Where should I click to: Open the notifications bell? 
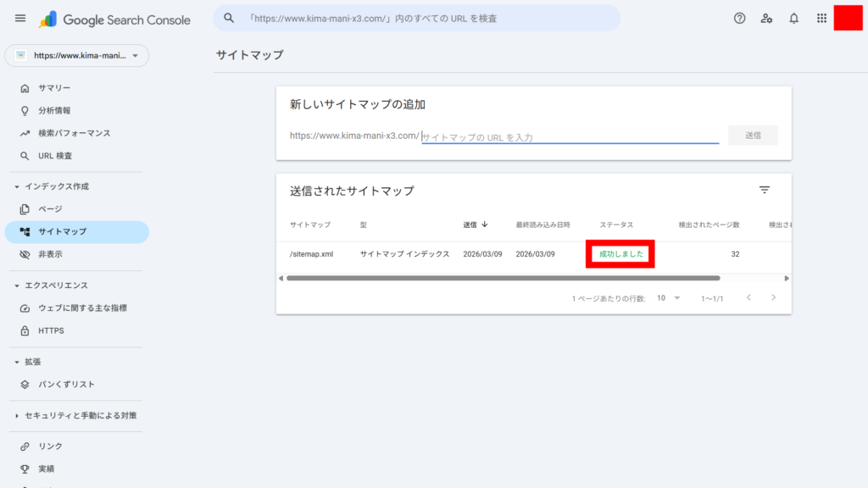(793, 17)
